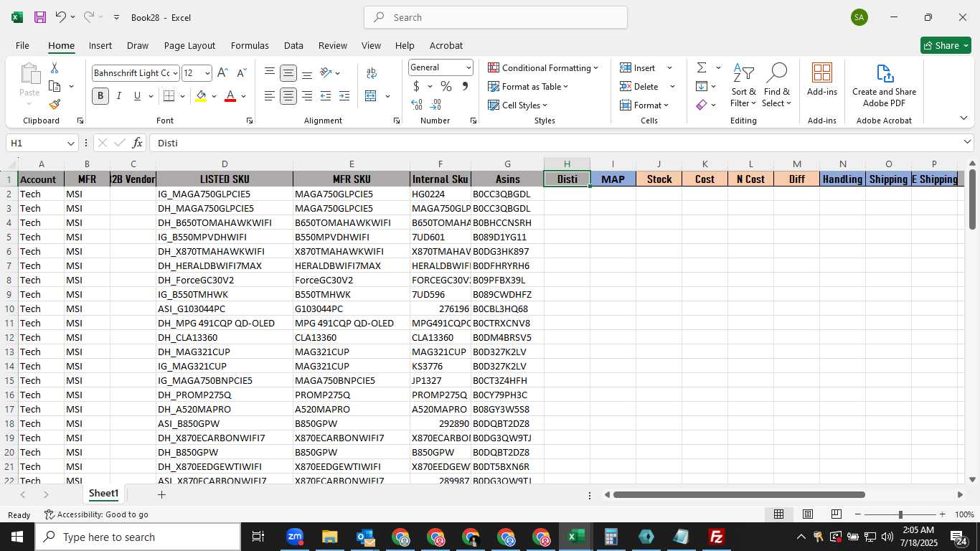Viewport: 980px width, 551px height.
Task: Click the Sort & Filter button
Action: tap(743, 85)
